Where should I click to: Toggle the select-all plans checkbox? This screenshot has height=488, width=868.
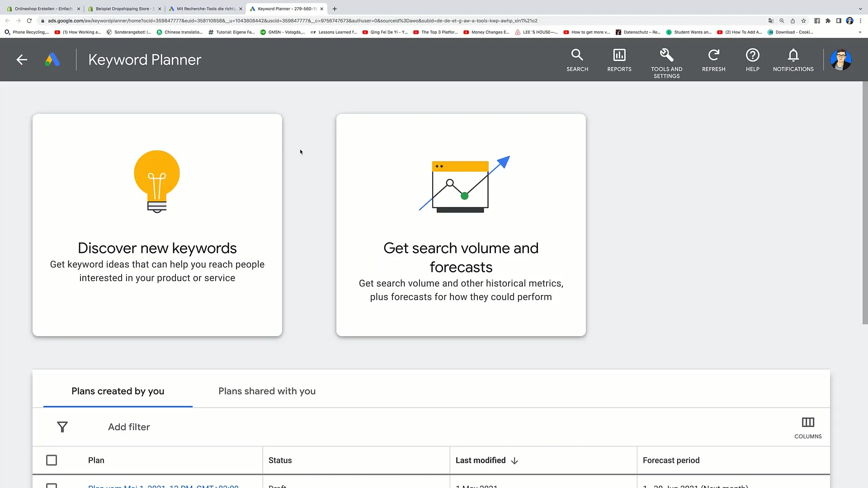coord(52,460)
